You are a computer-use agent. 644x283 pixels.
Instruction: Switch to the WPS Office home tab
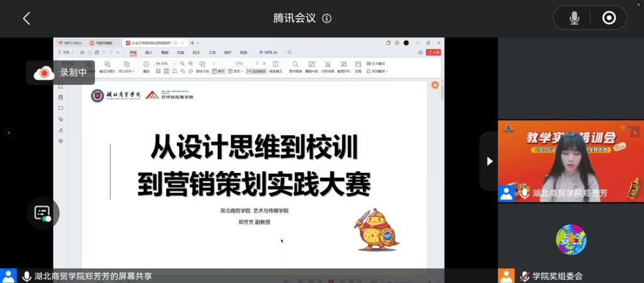(70, 43)
